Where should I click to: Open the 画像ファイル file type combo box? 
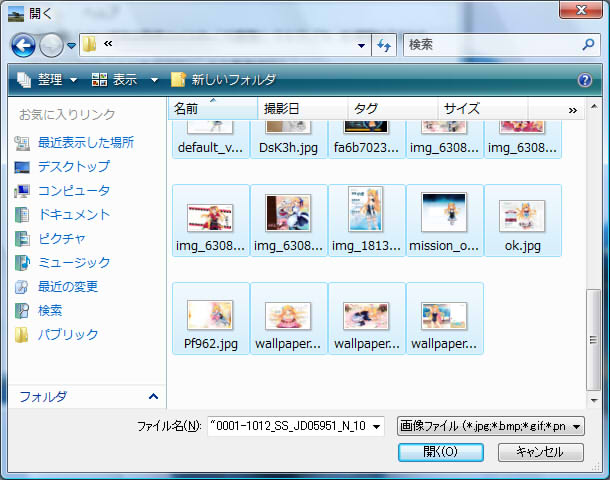tap(490, 426)
